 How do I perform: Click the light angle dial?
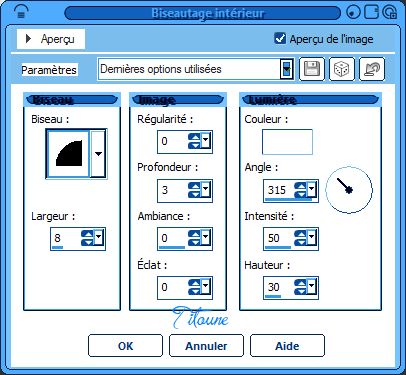[349, 190]
